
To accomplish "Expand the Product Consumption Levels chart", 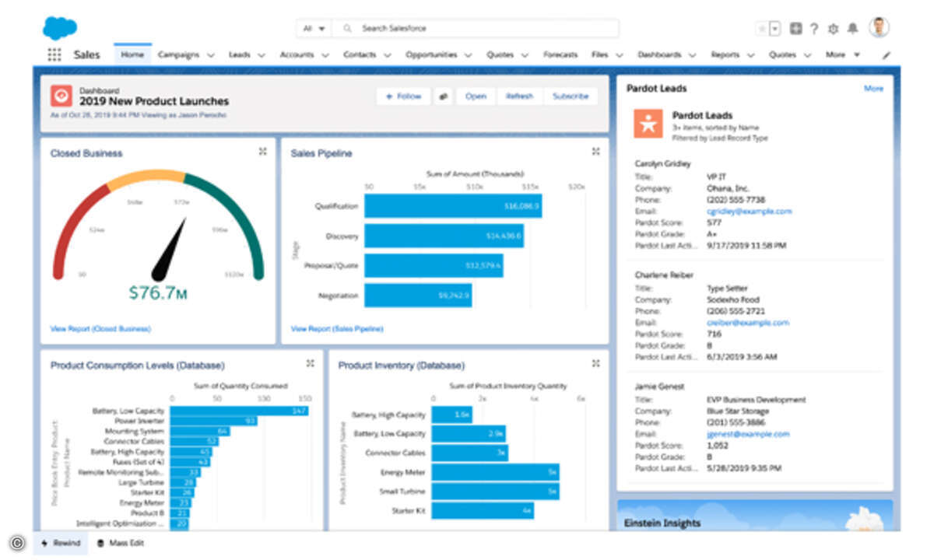I will [x=310, y=363].
